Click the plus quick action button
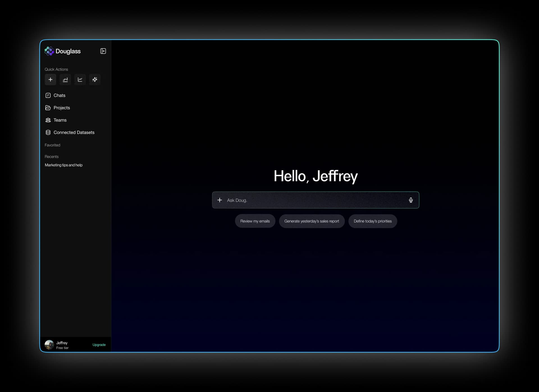 (51, 80)
